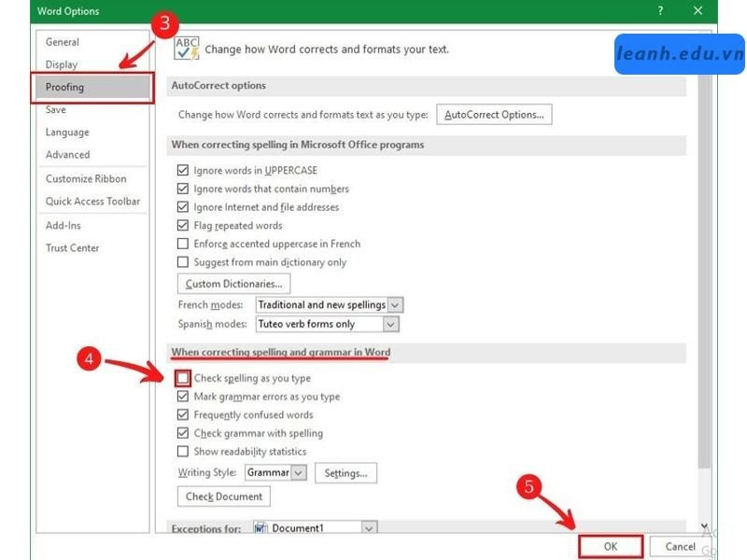The image size is (747, 560).
Task: Toggle Ignore words in UPPERCASE
Action: pos(182,170)
